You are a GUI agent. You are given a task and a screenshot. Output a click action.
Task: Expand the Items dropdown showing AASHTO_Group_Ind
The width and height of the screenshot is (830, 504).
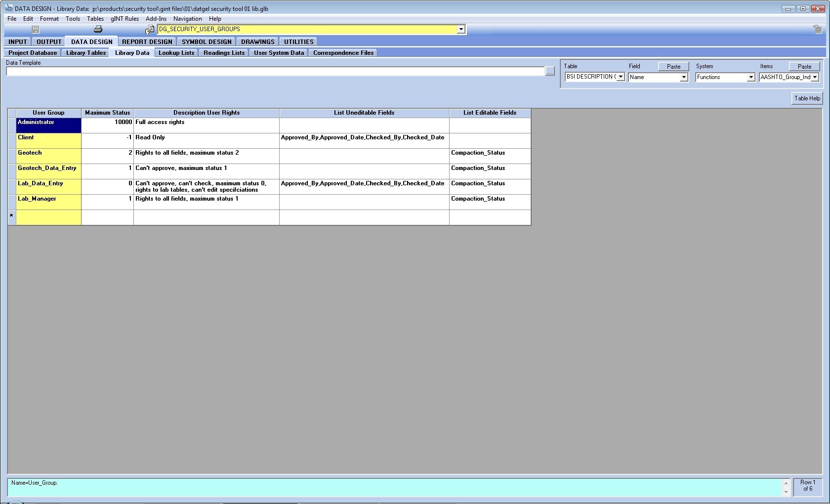[x=815, y=77]
